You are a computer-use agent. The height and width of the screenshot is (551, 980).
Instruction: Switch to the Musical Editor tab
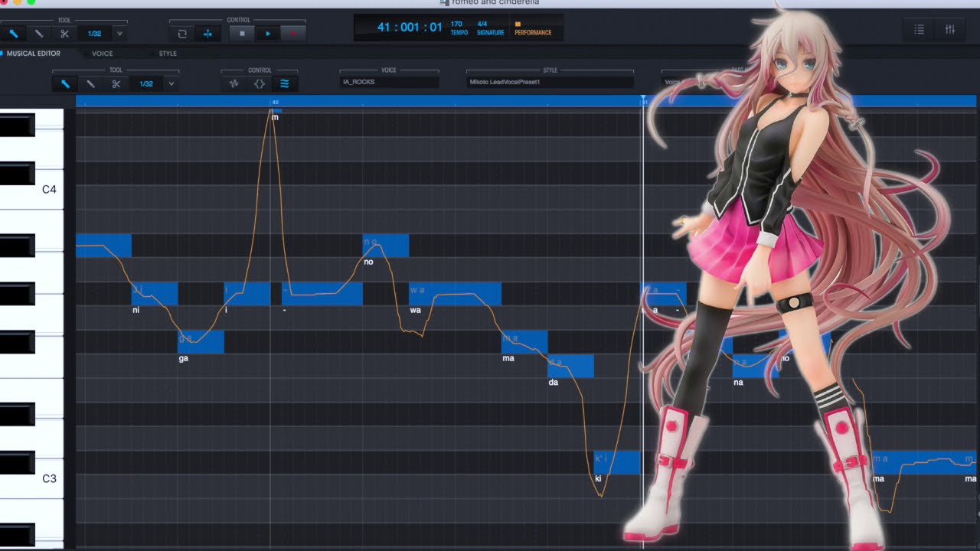(x=34, y=54)
